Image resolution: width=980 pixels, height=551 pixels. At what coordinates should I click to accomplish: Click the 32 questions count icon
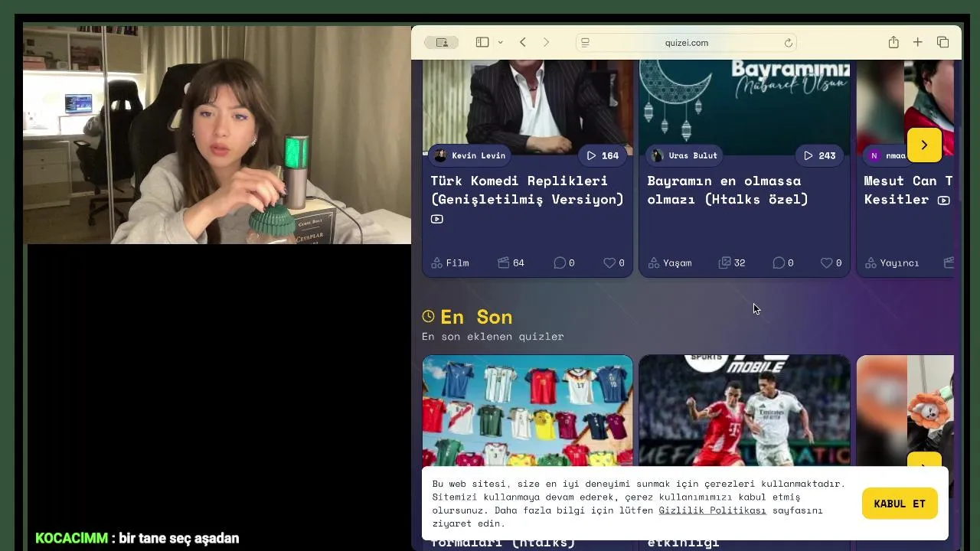(731, 262)
